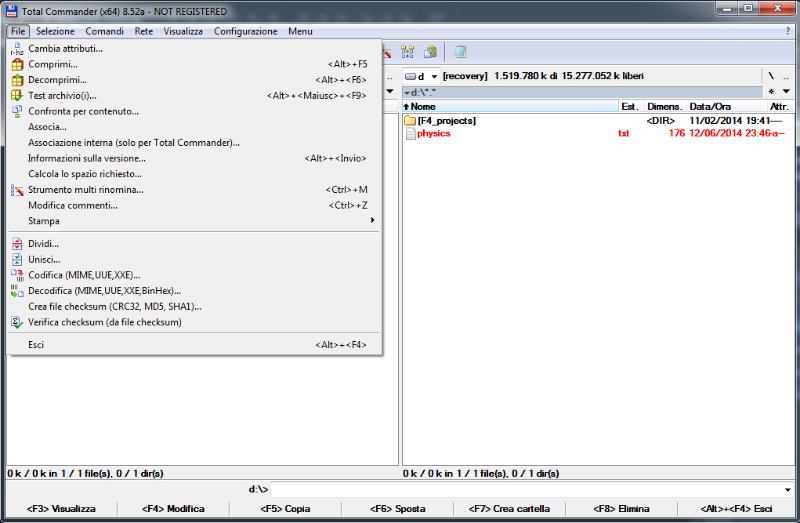The height and width of the screenshot is (523, 800).
Task: Open the Comandi menu
Action: coord(104,31)
